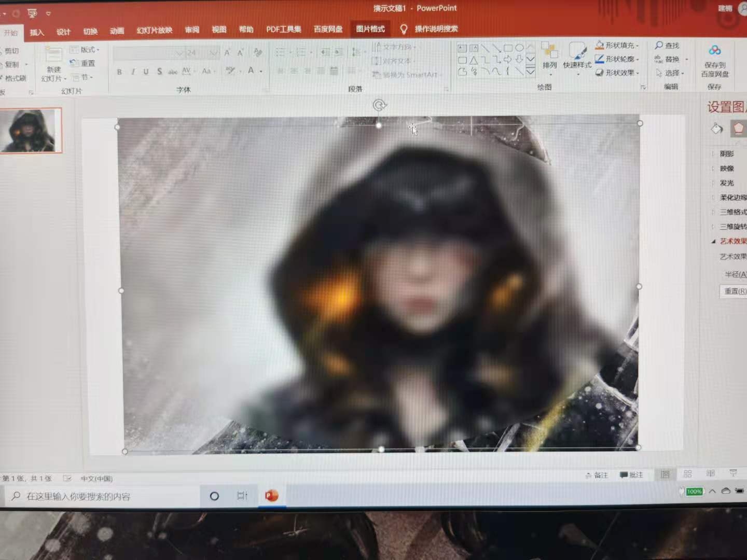Open the font color A swatch

point(251,71)
